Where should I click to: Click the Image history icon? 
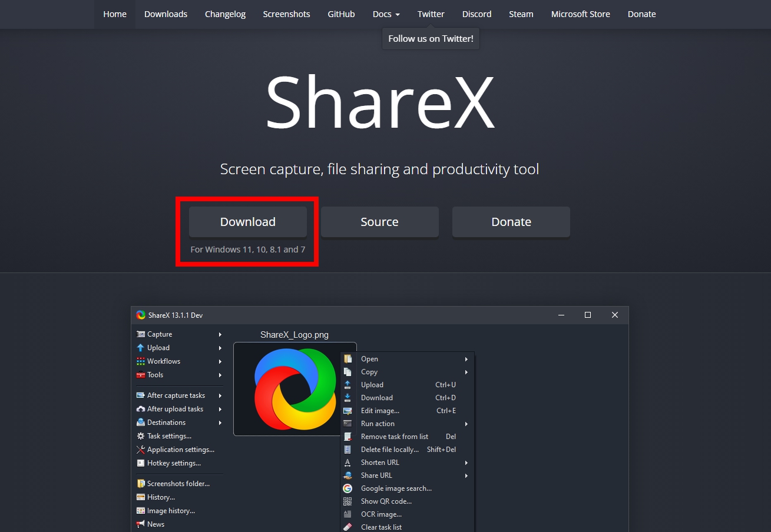pyautogui.click(x=141, y=511)
